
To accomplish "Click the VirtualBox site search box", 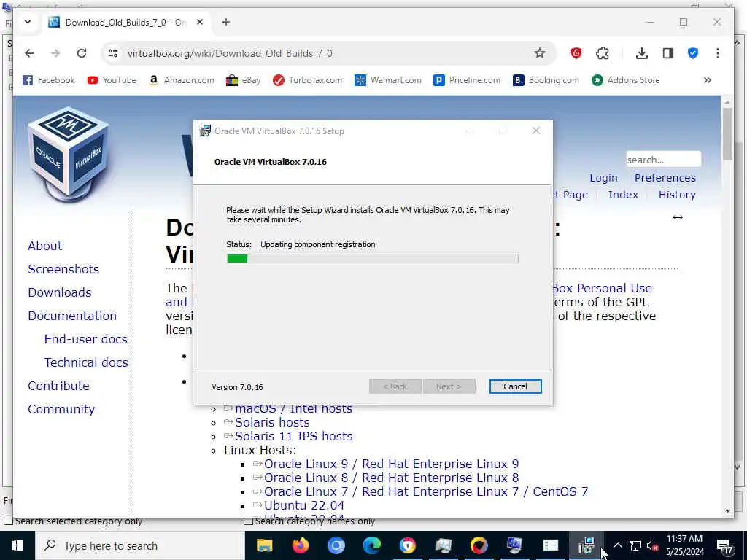I will (663, 160).
